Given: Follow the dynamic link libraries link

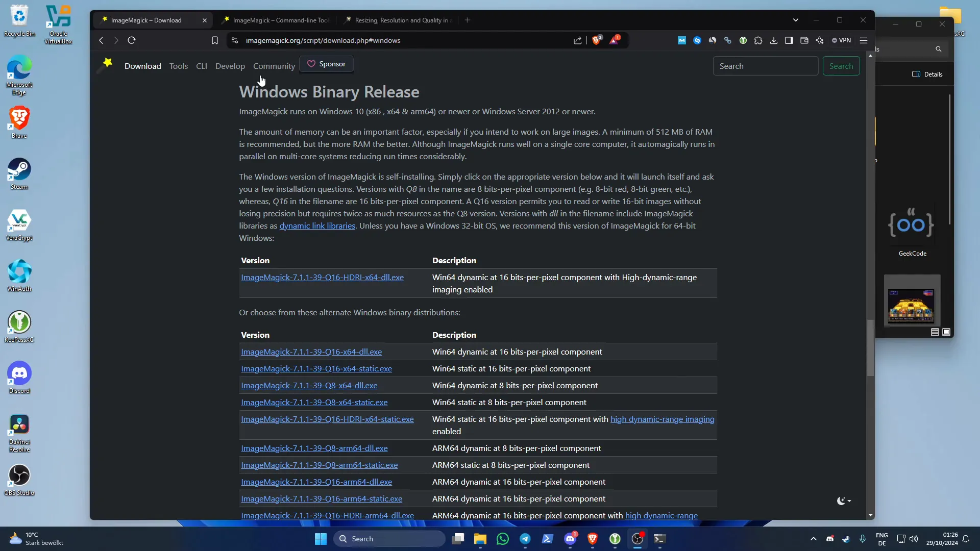Looking at the screenshot, I should 317,226.
